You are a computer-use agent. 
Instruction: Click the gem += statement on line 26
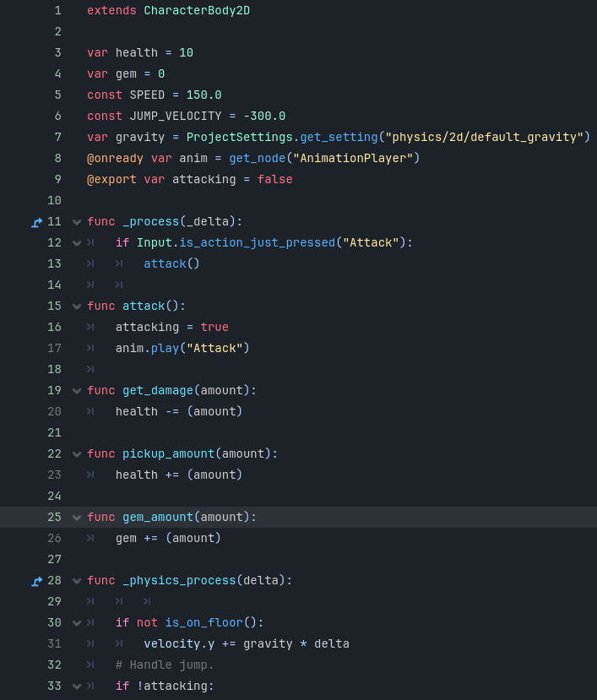[x=168, y=539]
